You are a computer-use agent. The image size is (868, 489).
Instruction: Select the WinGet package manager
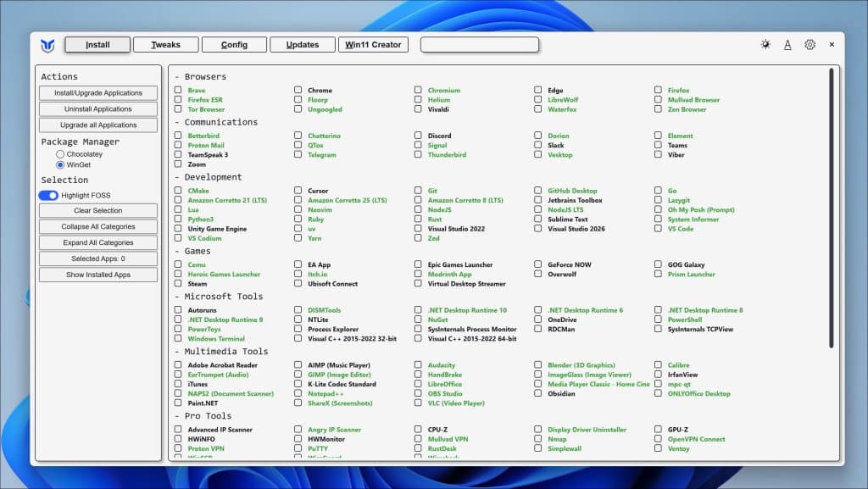(60, 165)
